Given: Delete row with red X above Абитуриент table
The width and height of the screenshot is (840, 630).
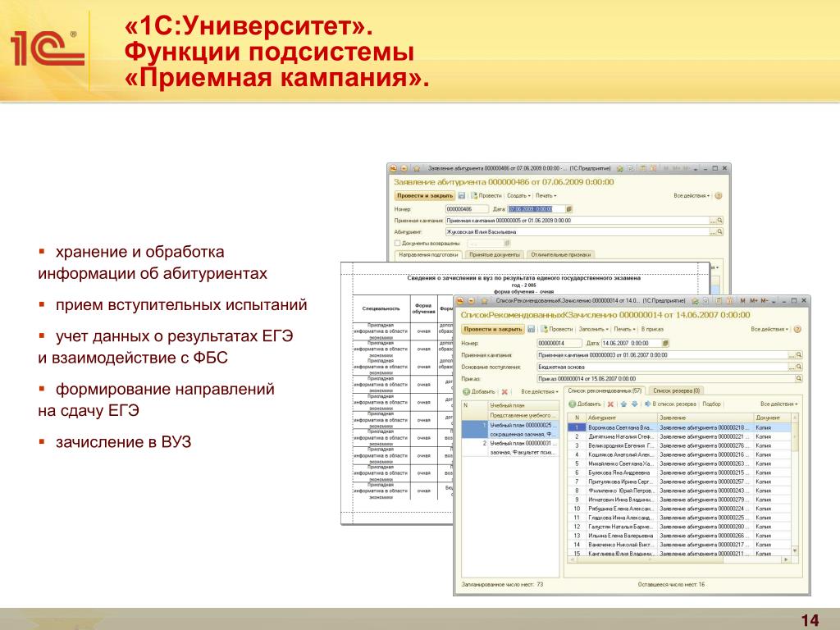Looking at the screenshot, I should click(610, 404).
